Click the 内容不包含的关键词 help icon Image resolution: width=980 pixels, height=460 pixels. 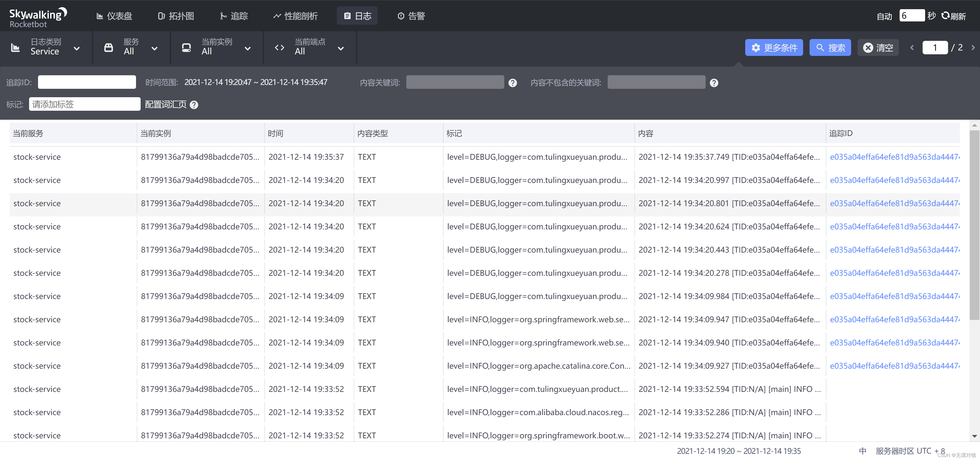pos(714,83)
